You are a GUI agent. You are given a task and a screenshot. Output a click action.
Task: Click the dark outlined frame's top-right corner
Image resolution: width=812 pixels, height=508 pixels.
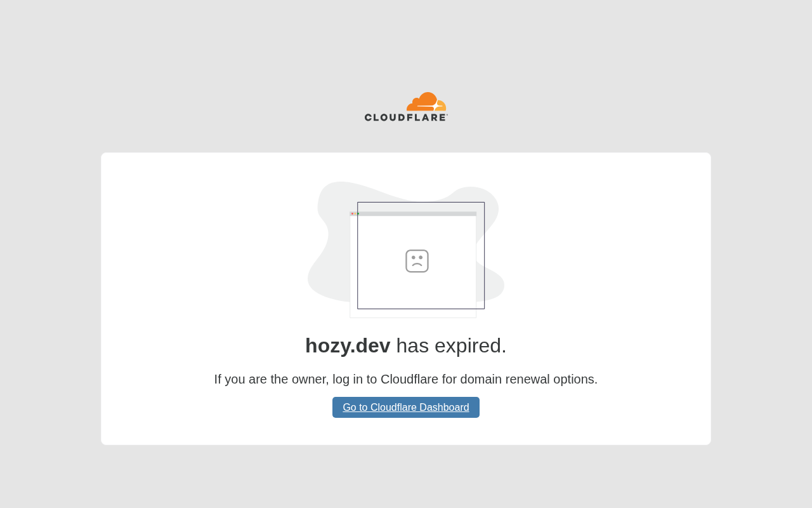coord(484,203)
